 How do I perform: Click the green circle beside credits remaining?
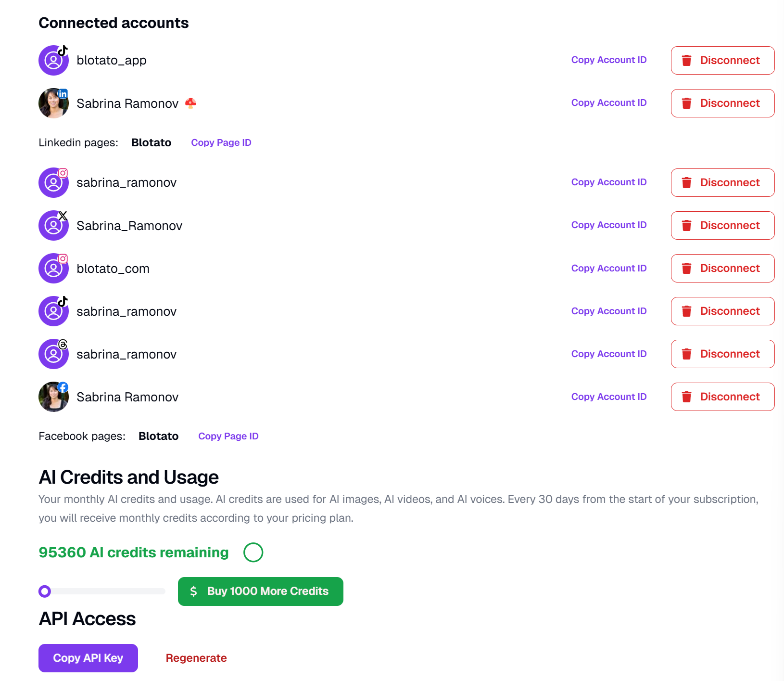pos(253,553)
